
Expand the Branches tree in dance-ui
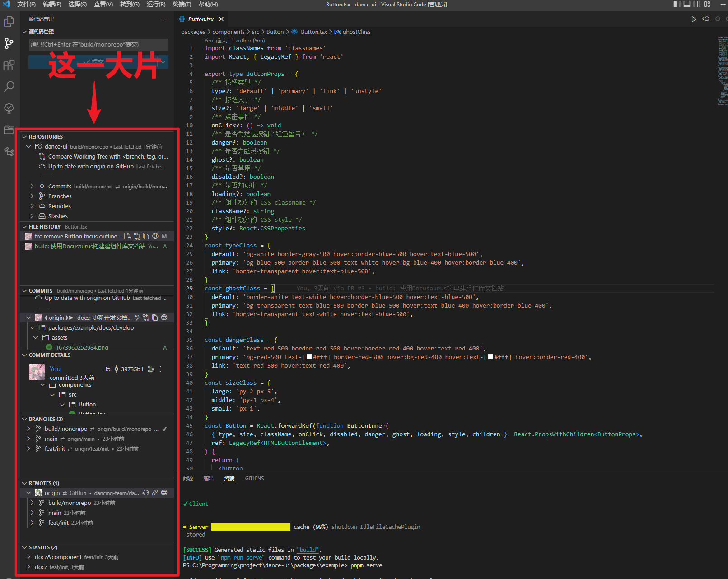click(x=32, y=196)
